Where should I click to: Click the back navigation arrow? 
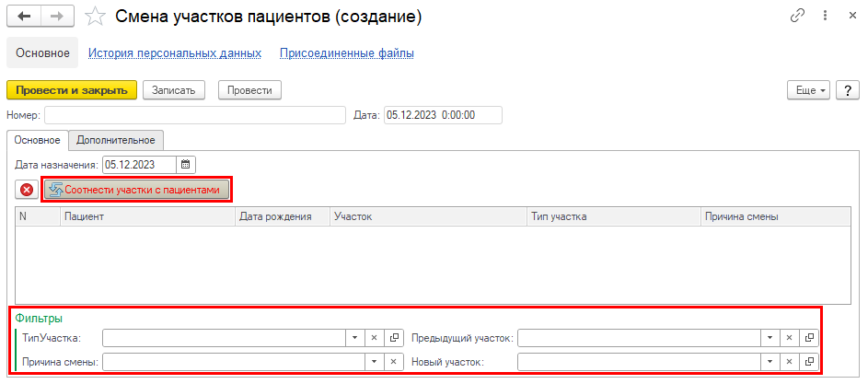pyautogui.click(x=24, y=17)
